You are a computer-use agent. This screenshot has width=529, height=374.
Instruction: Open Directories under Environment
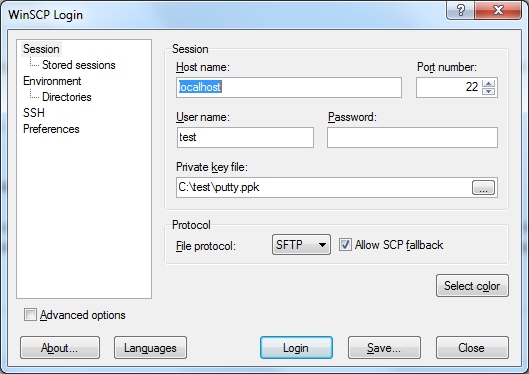click(66, 97)
